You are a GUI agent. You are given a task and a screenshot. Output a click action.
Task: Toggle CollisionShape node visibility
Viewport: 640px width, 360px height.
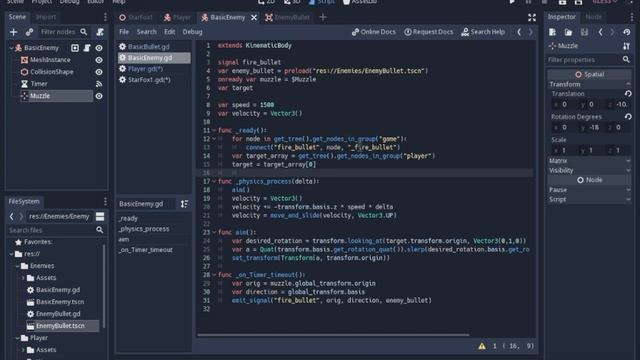click(x=99, y=72)
